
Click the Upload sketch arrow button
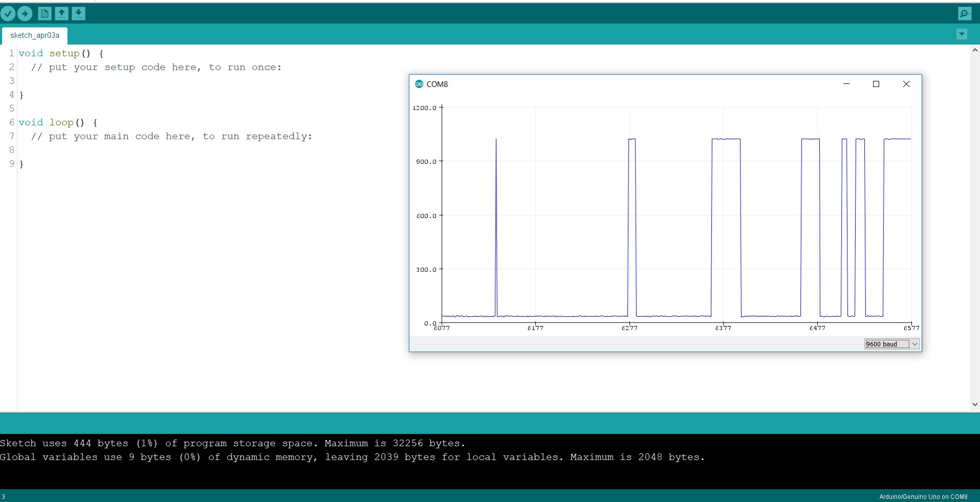[25, 14]
